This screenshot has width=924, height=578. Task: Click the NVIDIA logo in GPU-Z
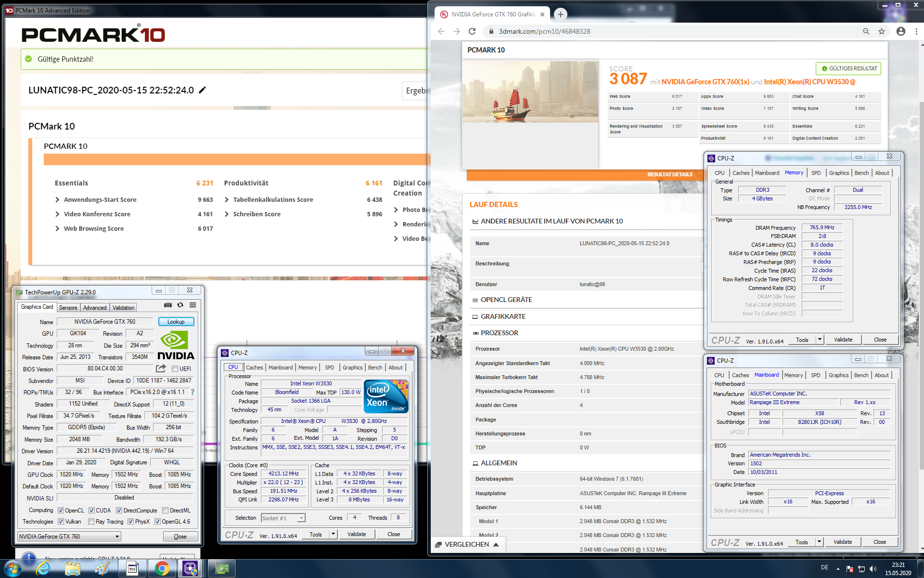pos(176,346)
